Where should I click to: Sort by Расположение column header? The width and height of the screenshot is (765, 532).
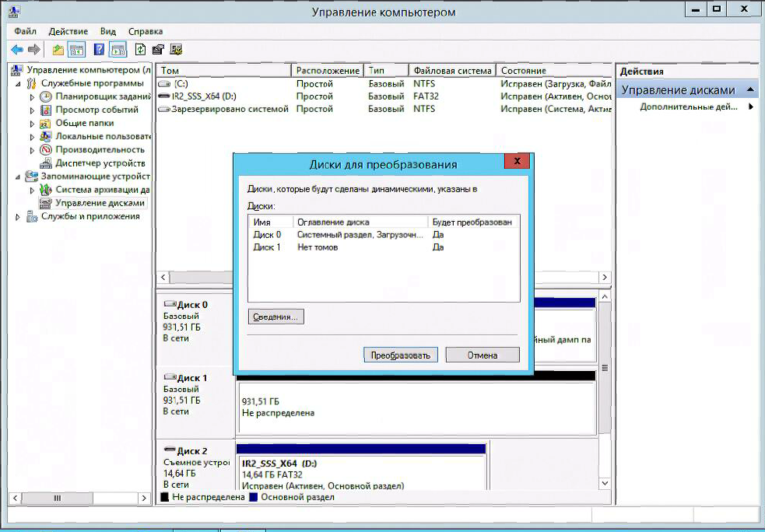pyautogui.click(x=328, y=71)
